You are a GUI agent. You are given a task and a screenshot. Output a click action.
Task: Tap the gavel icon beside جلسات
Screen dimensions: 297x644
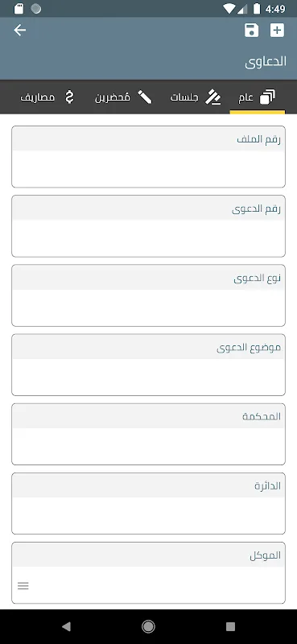[213, 97]
